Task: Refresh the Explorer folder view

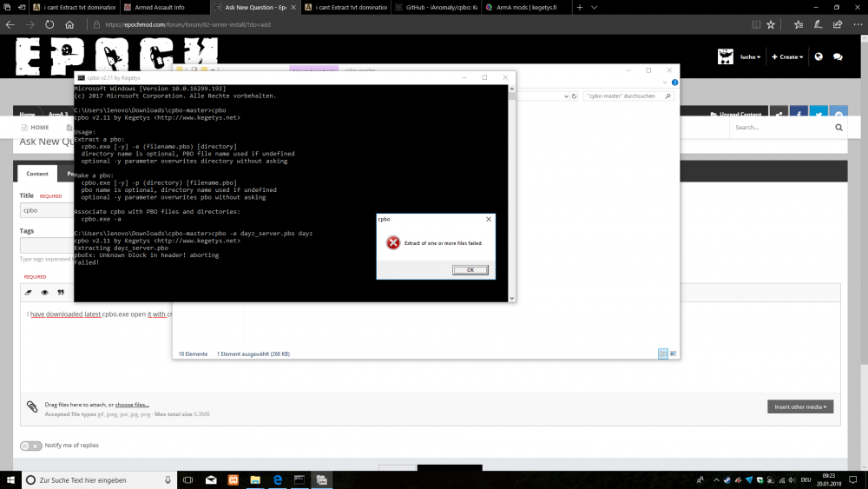Action: click(x=574, y=96)
